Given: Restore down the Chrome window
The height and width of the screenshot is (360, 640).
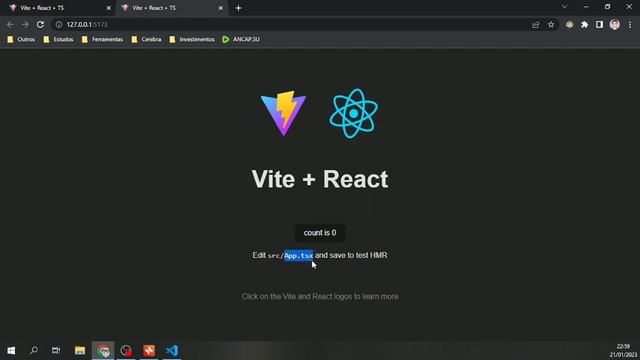Looking at the screenshot, I should tap(607, 7).
